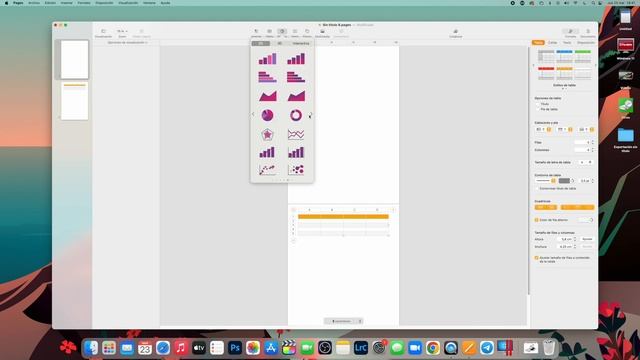Switch to the Texto inspector tab
Viewport: 640px width, 360px height.
tap(567, 42)
